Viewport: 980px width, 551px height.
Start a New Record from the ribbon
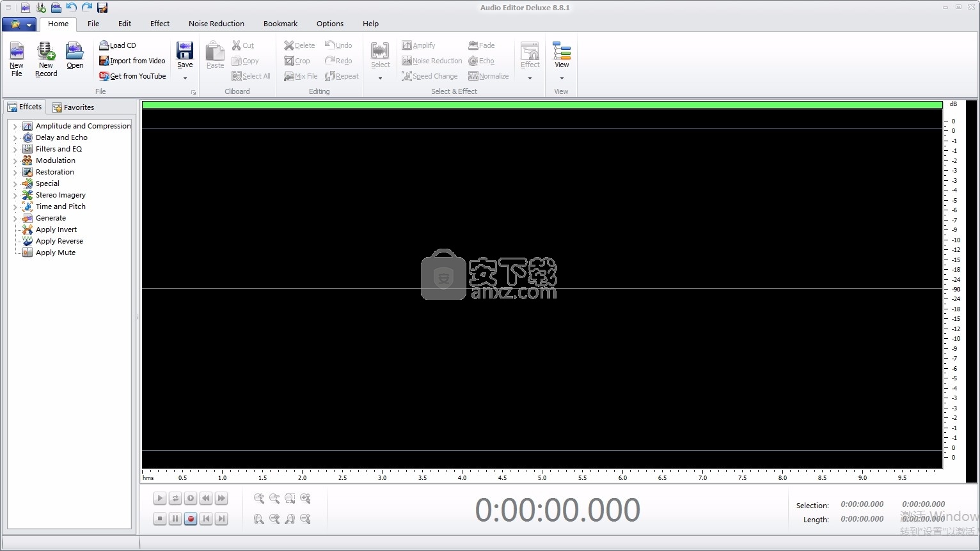[x=46, y=59]
